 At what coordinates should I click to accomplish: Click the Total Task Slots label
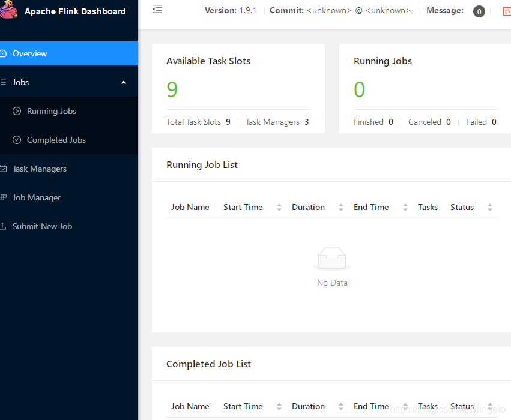tap(193, 122)
